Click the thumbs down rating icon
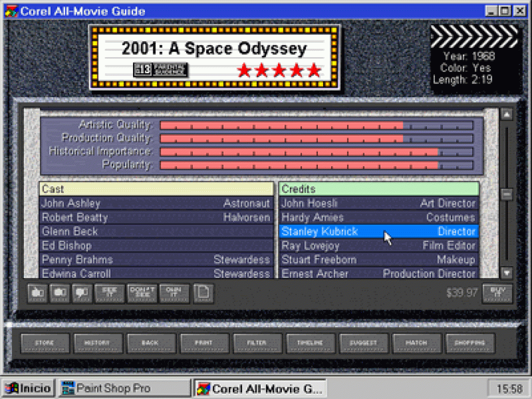The width and height of the screenshot is (532, 399). click(82, 293)
